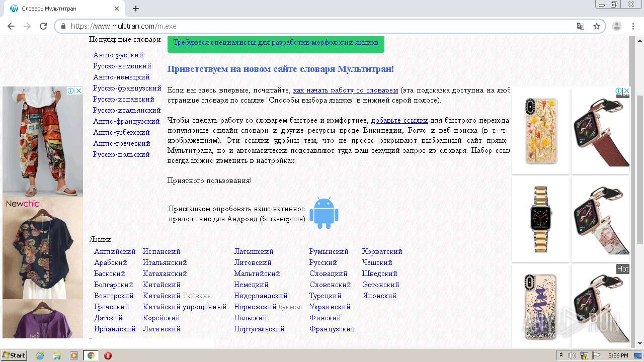Switch to Chrome in the taskbar
The image size is (644, 362).
tap(91, 355)
